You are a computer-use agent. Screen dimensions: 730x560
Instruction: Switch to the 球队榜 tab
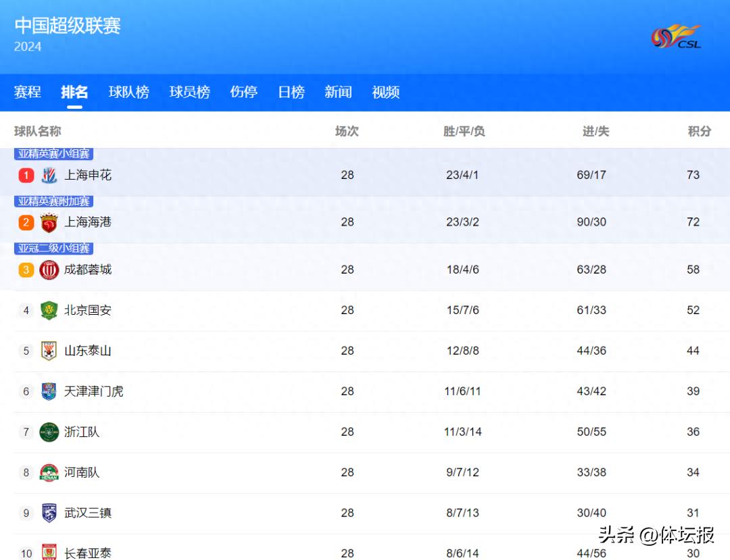[x=128, y=93]
